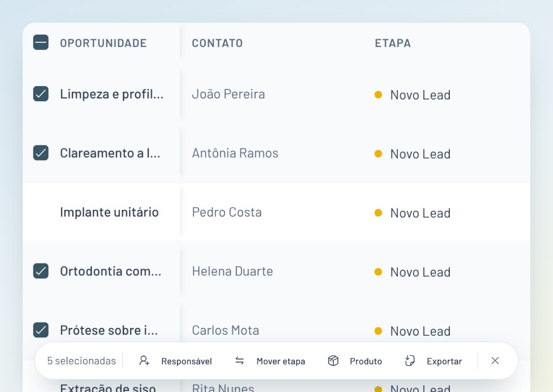Uncheck the Ortodontia com... row checkbox
The height and width of the screenshot is (392, 553).
41,271
